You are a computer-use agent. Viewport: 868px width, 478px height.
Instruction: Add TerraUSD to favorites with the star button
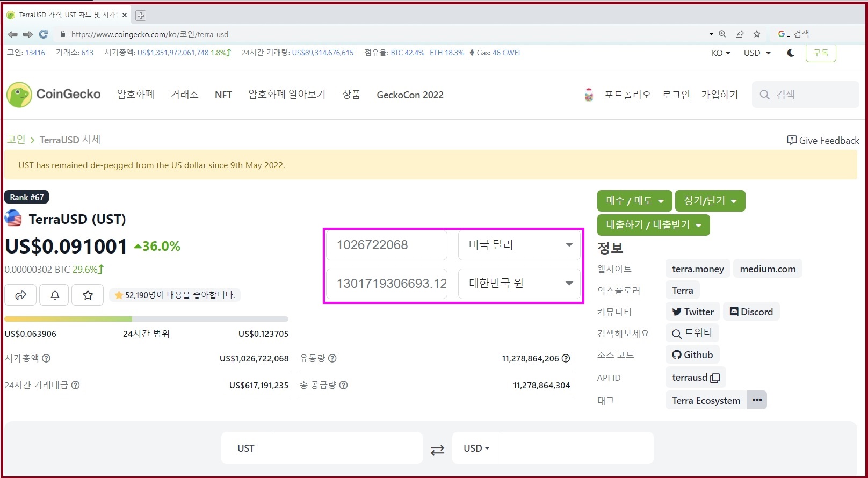88,295
